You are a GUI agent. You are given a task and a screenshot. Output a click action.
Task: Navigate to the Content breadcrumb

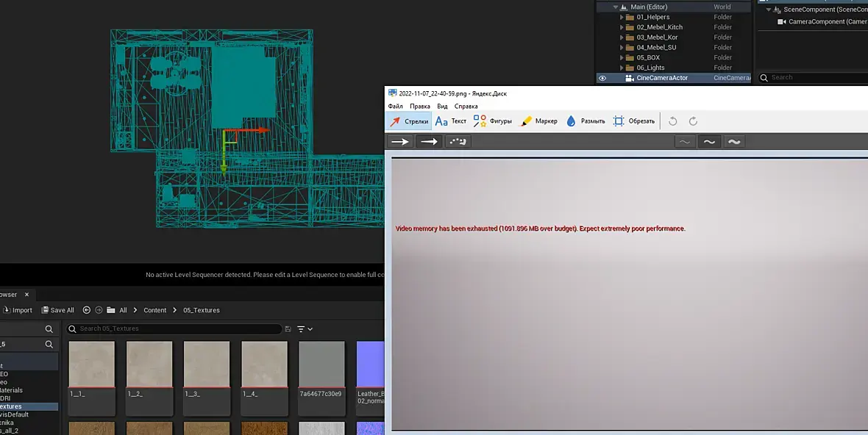[x=155, y=310]
